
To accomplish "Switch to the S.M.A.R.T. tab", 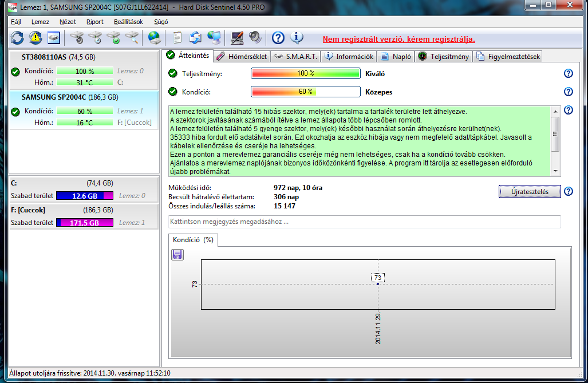I will [295, 57].
